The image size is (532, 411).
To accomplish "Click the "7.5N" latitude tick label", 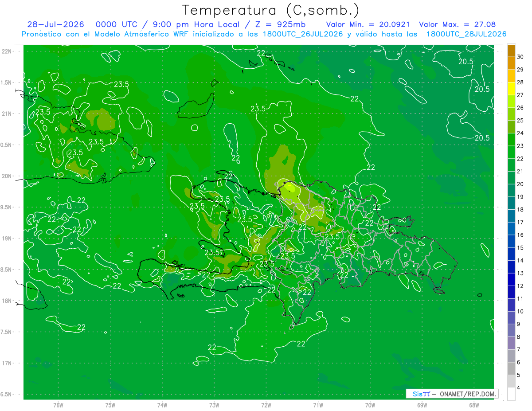I will tap(7, 332).
